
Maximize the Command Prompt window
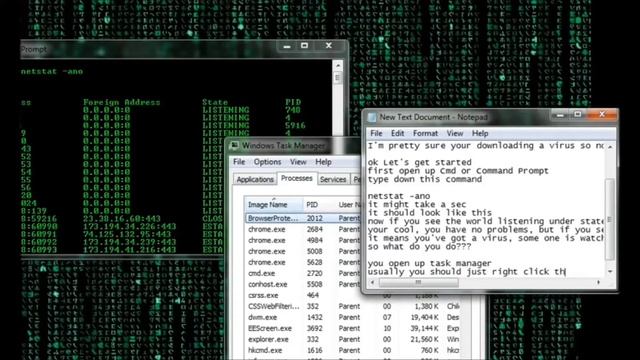click(x=304, y=46)
